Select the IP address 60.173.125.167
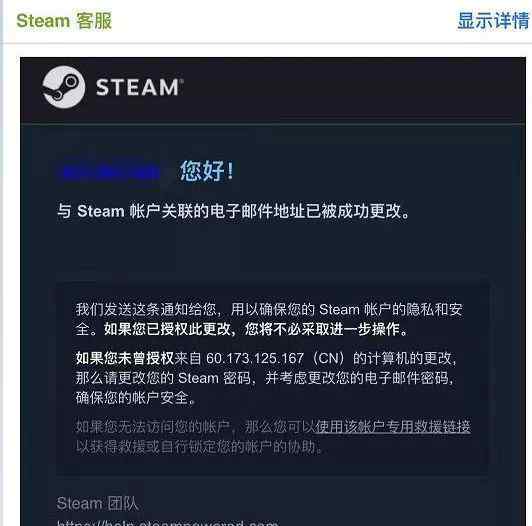This screenshot has width=532, height=526. (254, 358)
